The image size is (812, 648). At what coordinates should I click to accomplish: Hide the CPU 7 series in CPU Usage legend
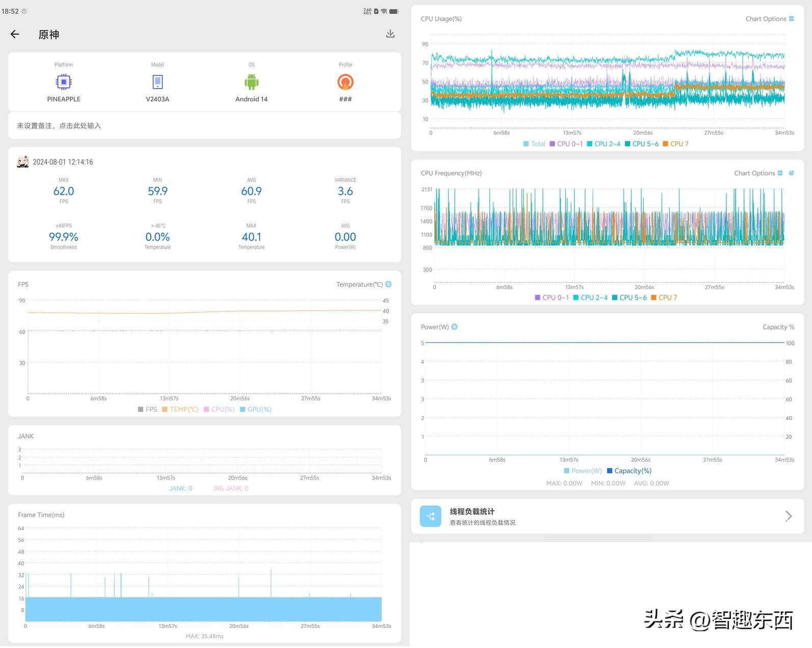coord(675,144)
